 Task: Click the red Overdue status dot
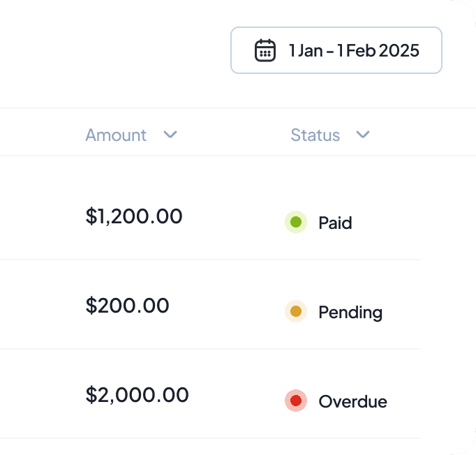[296, 401]
